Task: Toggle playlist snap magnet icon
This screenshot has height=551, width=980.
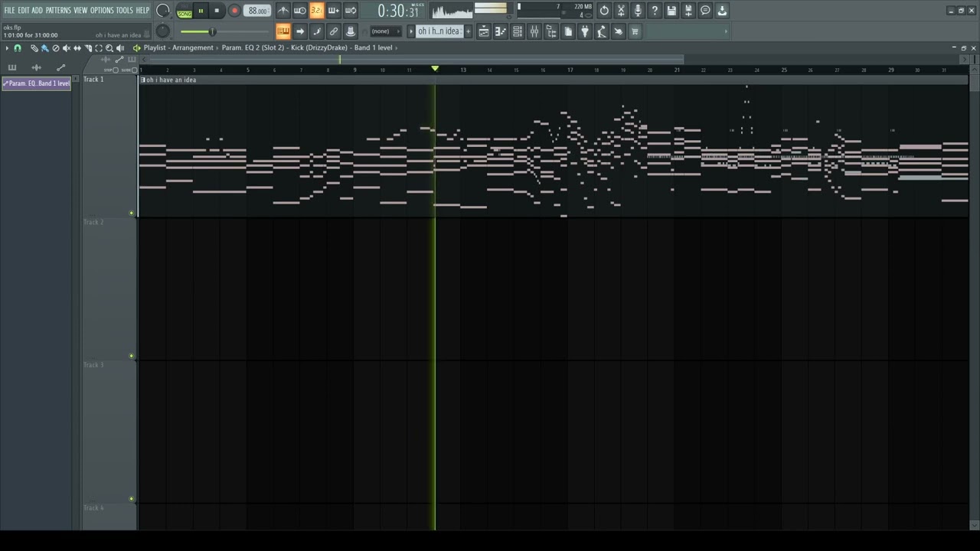Action: [18, 48]
